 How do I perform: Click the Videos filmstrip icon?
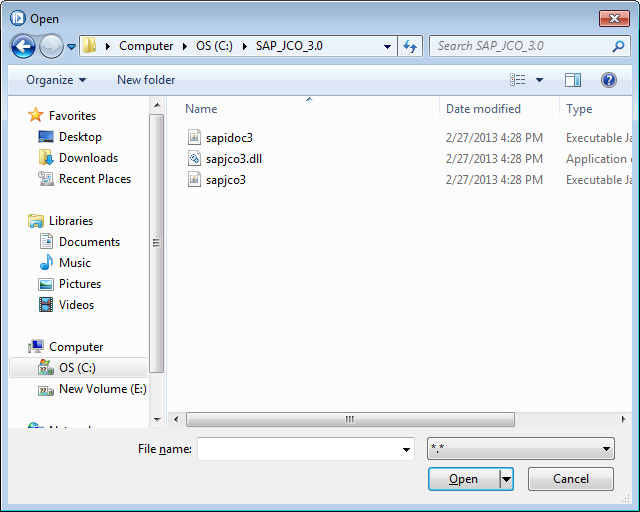click(x=46, y=305)
